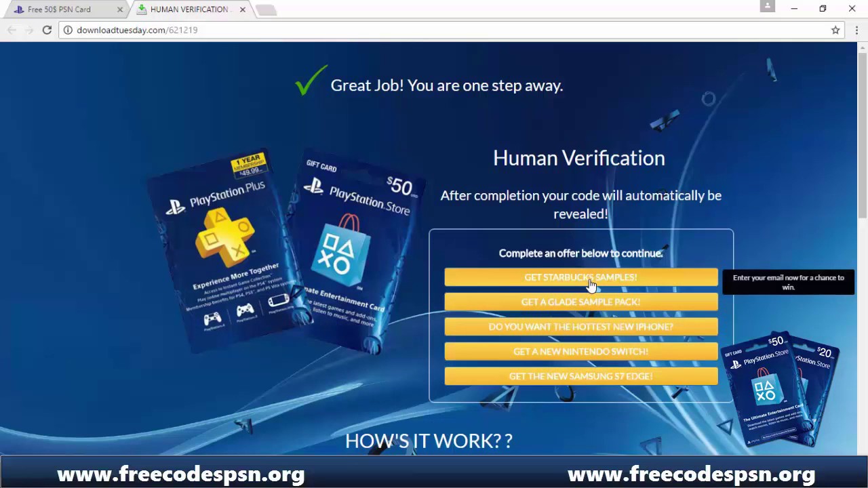Go back with the browser back arrow
Viewport: 868px width, 488px height.
point(12,30)
